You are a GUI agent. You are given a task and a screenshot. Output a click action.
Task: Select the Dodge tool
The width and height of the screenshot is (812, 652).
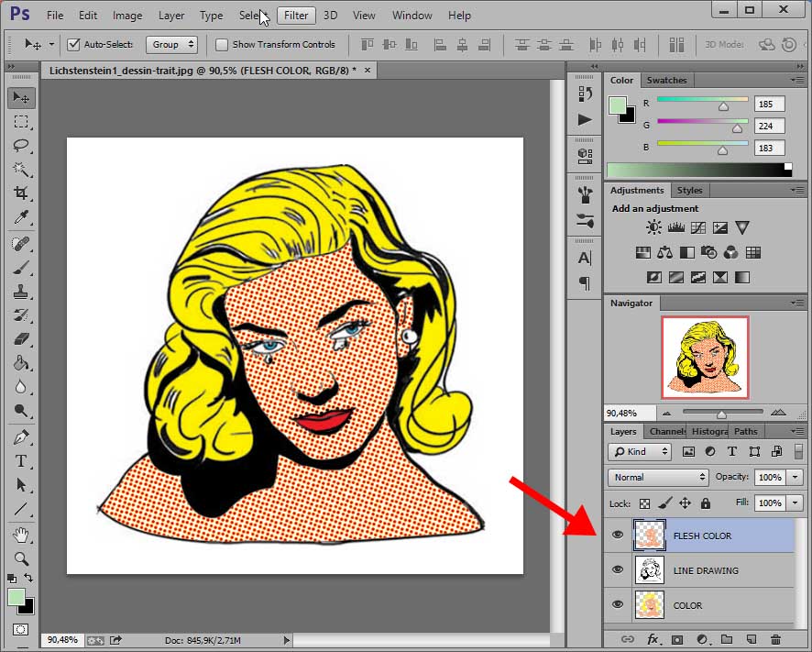tap(21, 411)
